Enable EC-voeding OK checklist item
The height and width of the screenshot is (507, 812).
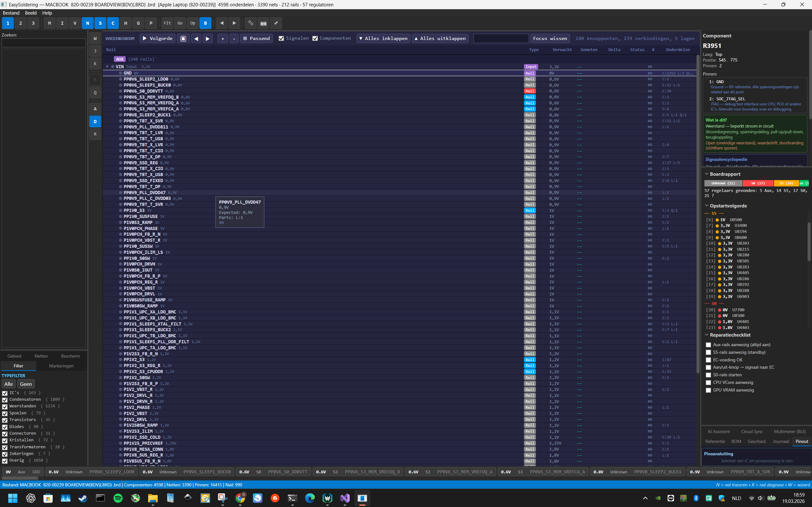pyautogui.click(x=709, y=360)
